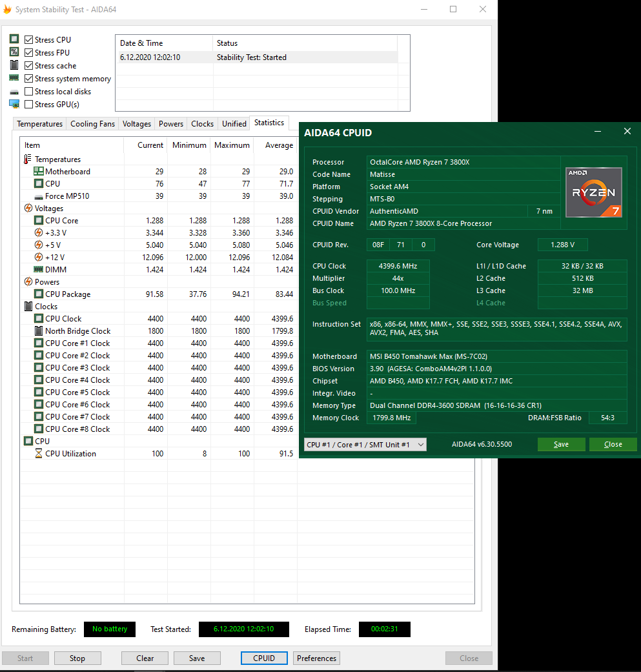Click the AMD Ryzen 7 logo image
641x672 pixels.
(594, 192)
